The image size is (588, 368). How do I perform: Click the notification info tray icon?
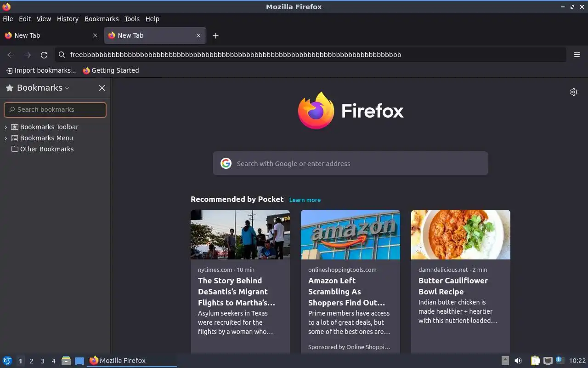coord(559,360)
